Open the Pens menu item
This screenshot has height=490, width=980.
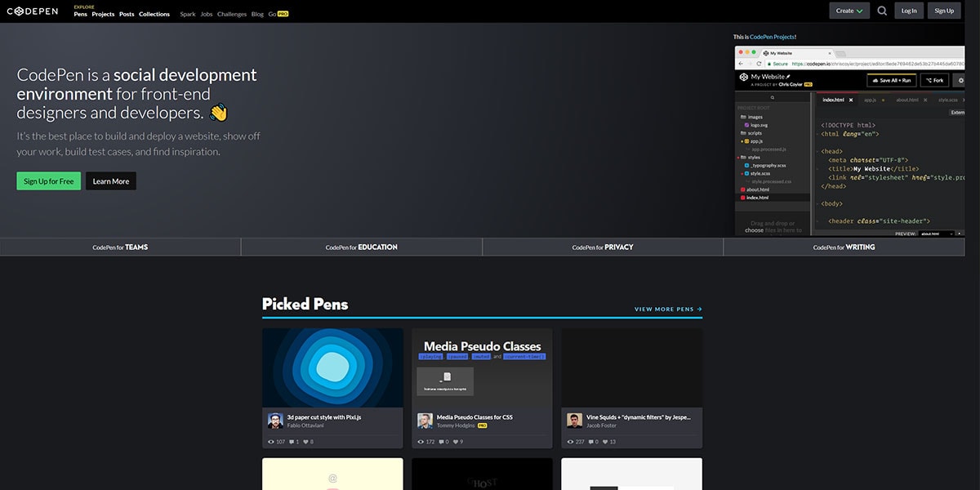pyautogui.click(x=80, y=14)
